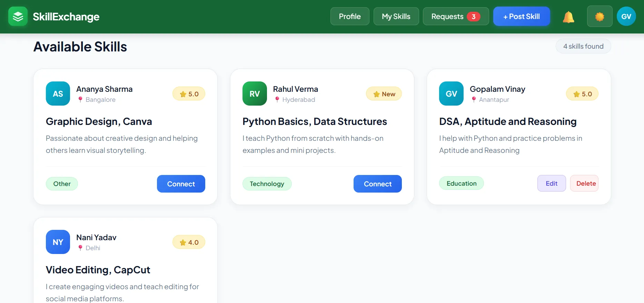The image size is (644, 303).
Task: Click the Delhi location pin icon
Action: [80, 248]
